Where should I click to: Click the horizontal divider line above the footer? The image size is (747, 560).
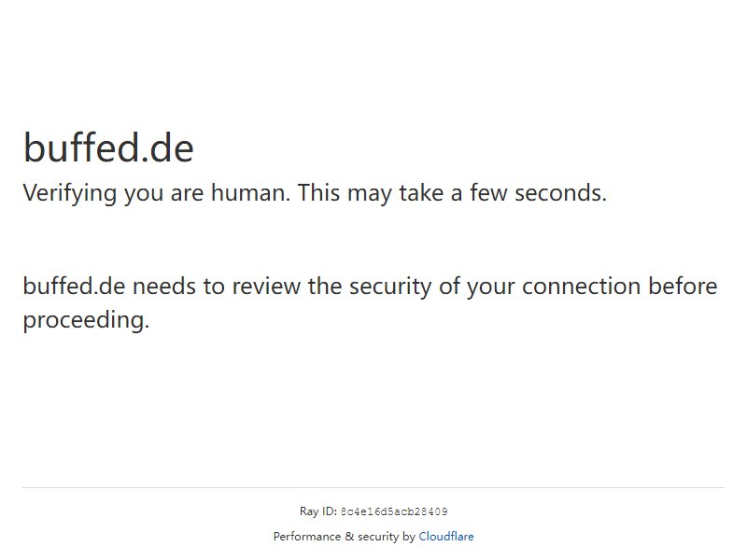coord(373,487)
